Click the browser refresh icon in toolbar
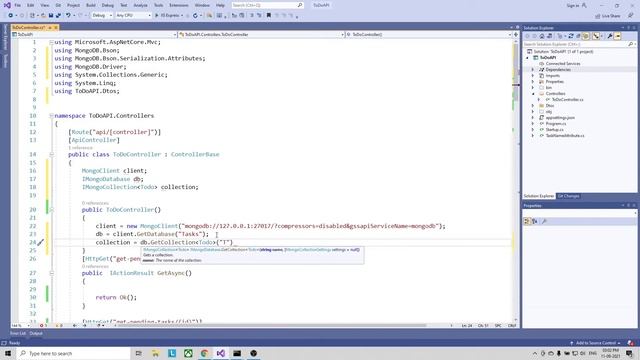This screenshot has height=360, width=640. (x=195, y=16)
